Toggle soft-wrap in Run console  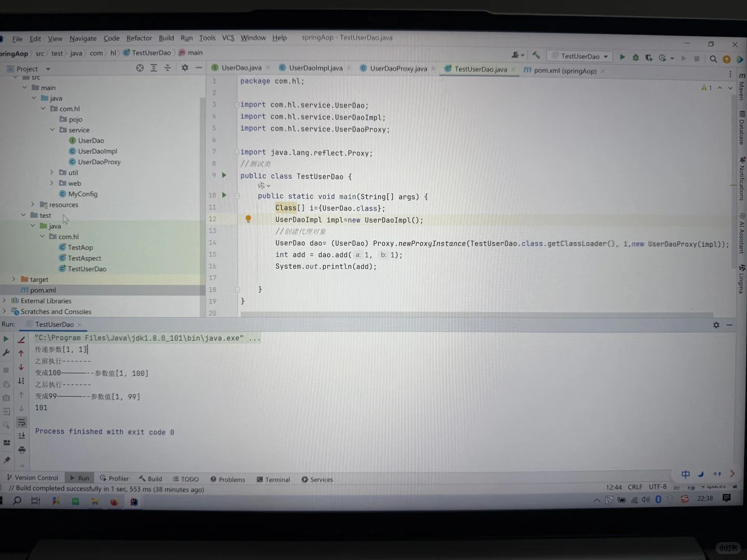click(22, 422)
